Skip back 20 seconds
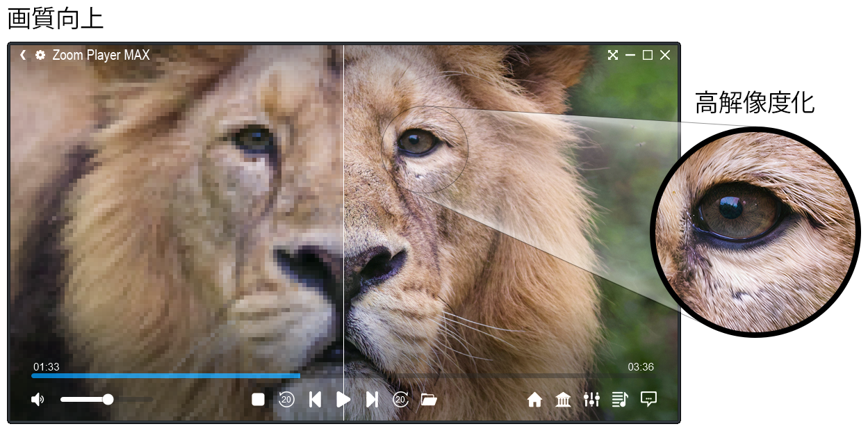 tap(286, 400)
